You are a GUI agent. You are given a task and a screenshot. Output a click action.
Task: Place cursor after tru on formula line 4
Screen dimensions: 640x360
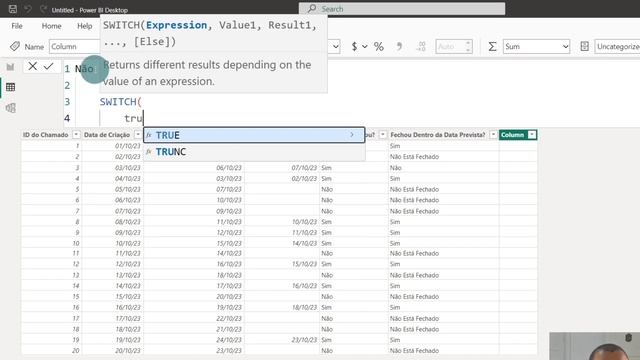tap(143, 118)
